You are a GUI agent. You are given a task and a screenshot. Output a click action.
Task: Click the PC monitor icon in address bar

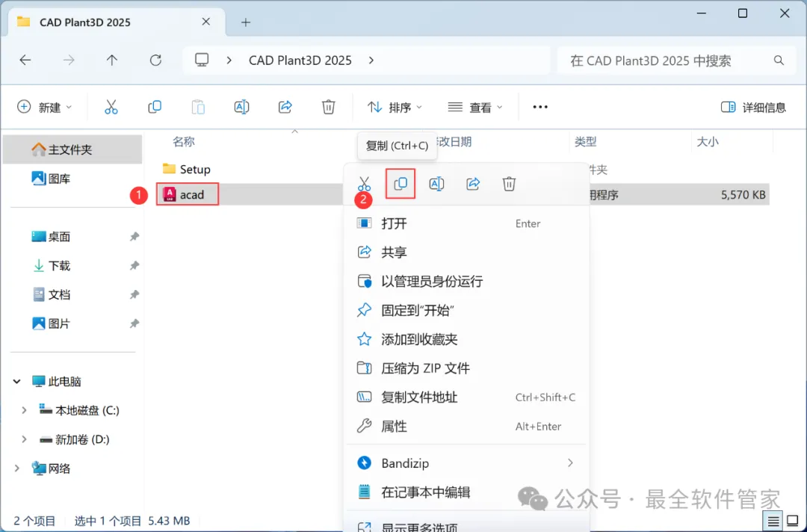coord(202,61)
